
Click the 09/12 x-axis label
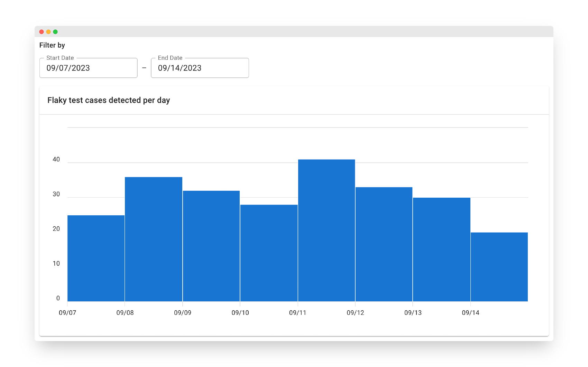(x=355, y=313)
